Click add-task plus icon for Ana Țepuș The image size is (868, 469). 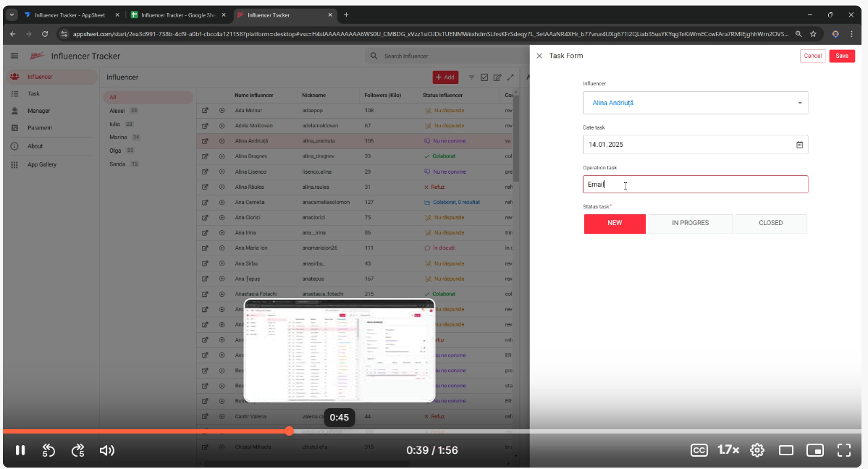point(222,279)
